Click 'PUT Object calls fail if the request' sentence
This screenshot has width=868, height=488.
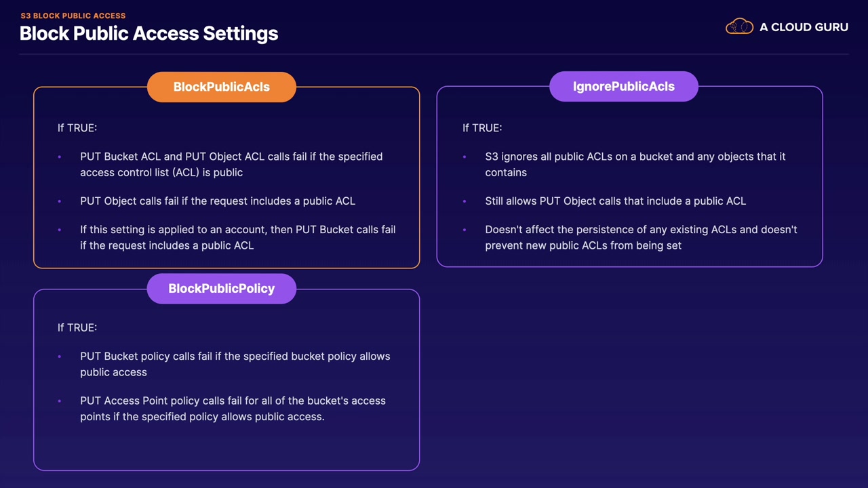(217, 201)
